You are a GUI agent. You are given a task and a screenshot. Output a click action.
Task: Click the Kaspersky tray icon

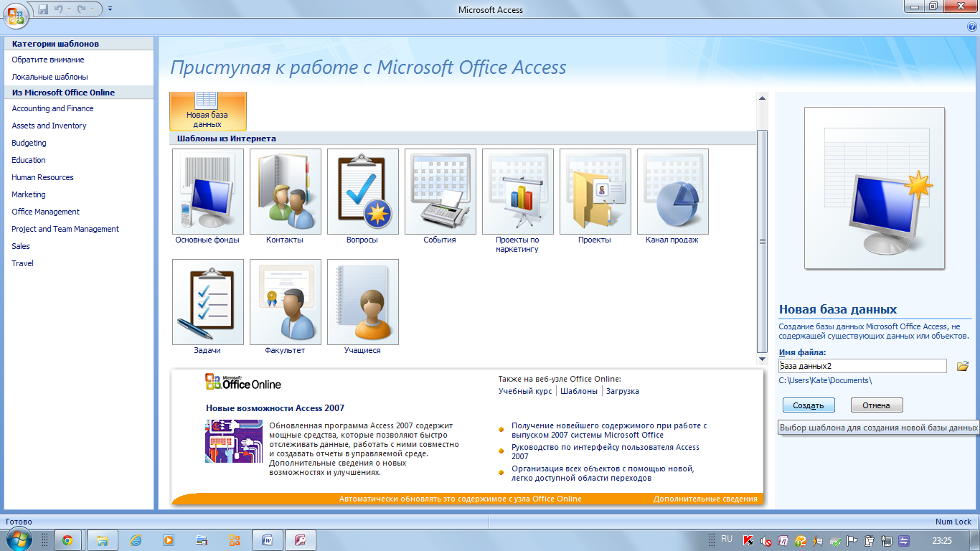click(x=748, y=541)
